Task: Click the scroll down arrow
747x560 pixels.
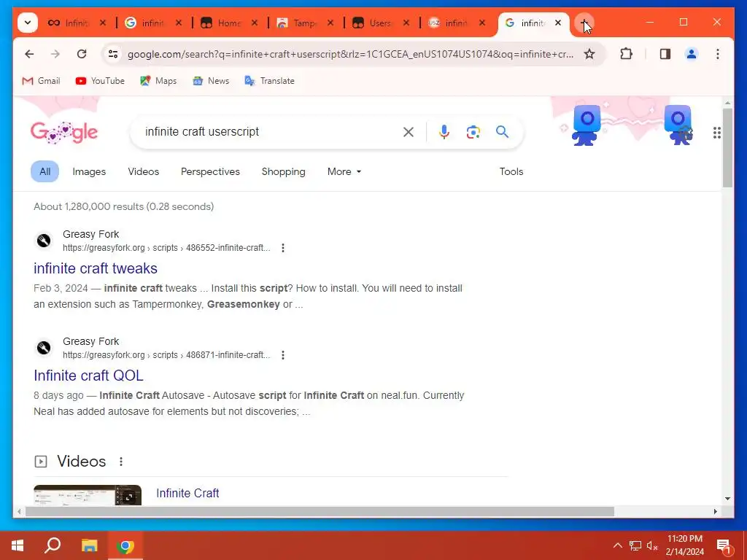Action: click(x=727, y=499)
